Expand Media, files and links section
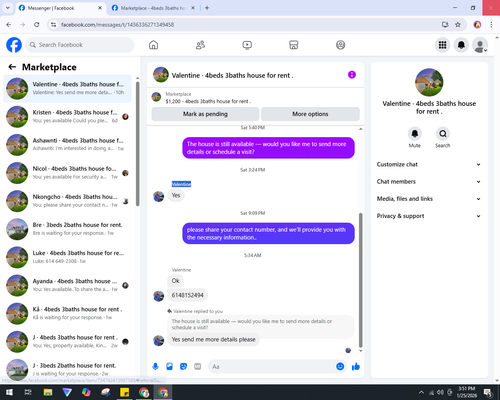Screen dimensions: 500x400 point(429,199)
